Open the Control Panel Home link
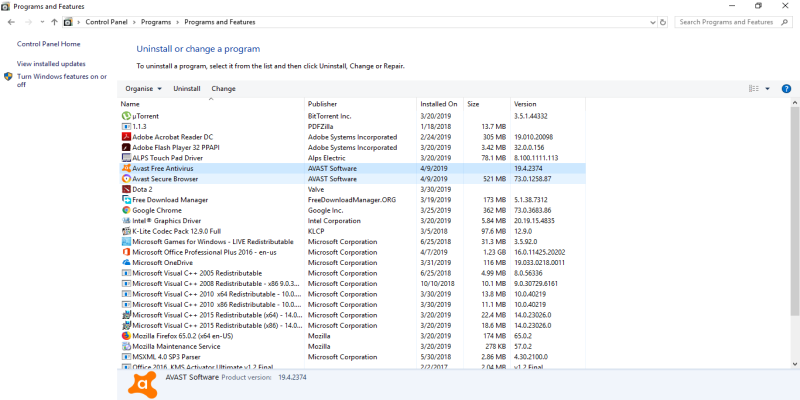Viewport: 800px width, 400px height. pos(48,44)
